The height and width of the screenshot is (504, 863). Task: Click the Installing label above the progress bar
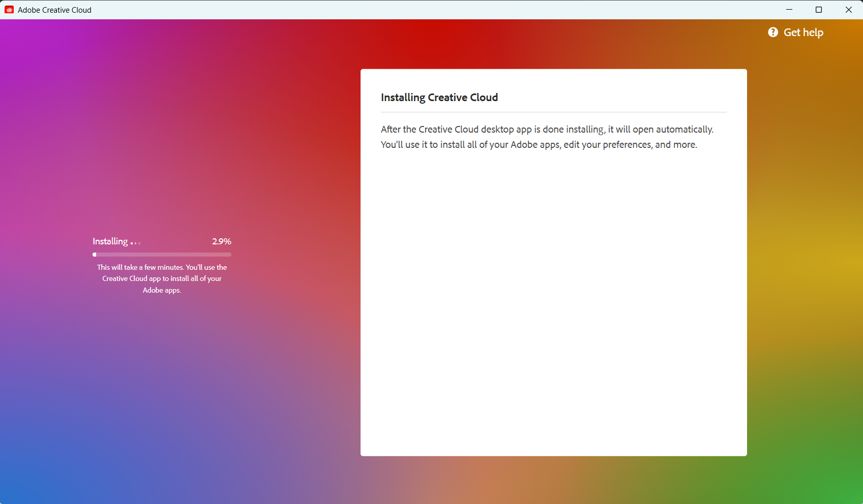[x=109, y=241]
